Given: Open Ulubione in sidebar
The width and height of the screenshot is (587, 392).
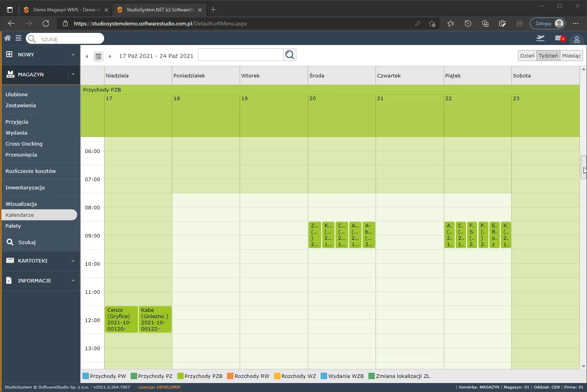Looking at the screenshot, I should pos(16,94).
